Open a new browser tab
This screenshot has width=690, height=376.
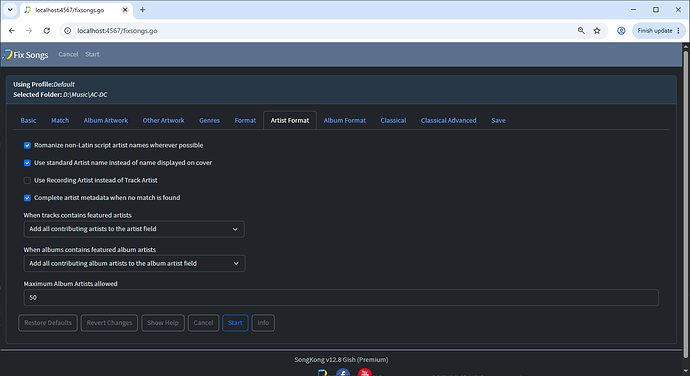143,10
